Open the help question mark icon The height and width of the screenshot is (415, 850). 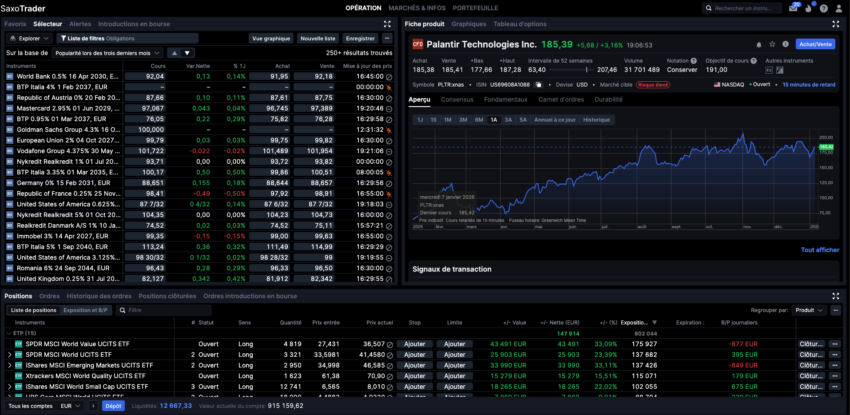pyautogui.click(x=824, y=8)
